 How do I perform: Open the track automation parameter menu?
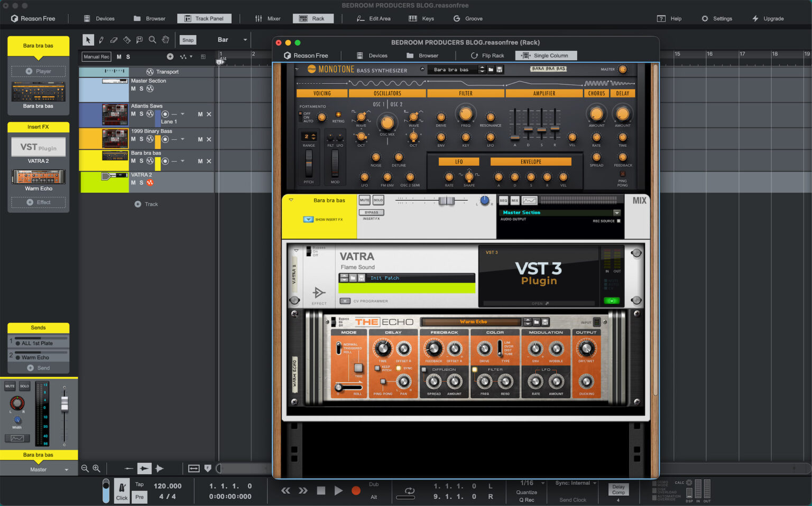(x=186, y=57)
